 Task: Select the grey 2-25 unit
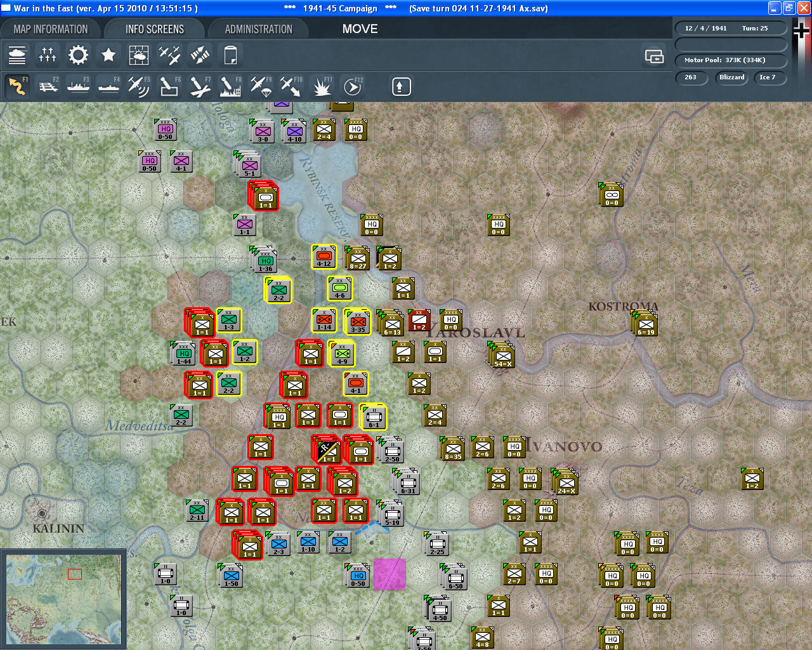coord(436,544)
